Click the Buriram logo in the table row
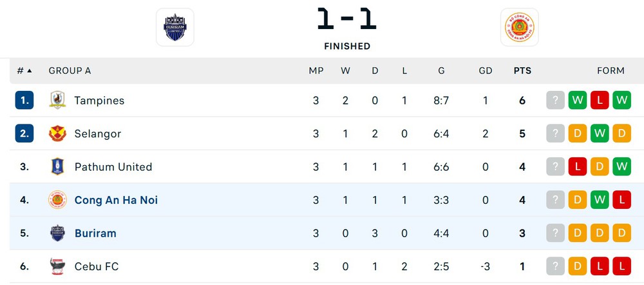 click(x=57, y=233)
